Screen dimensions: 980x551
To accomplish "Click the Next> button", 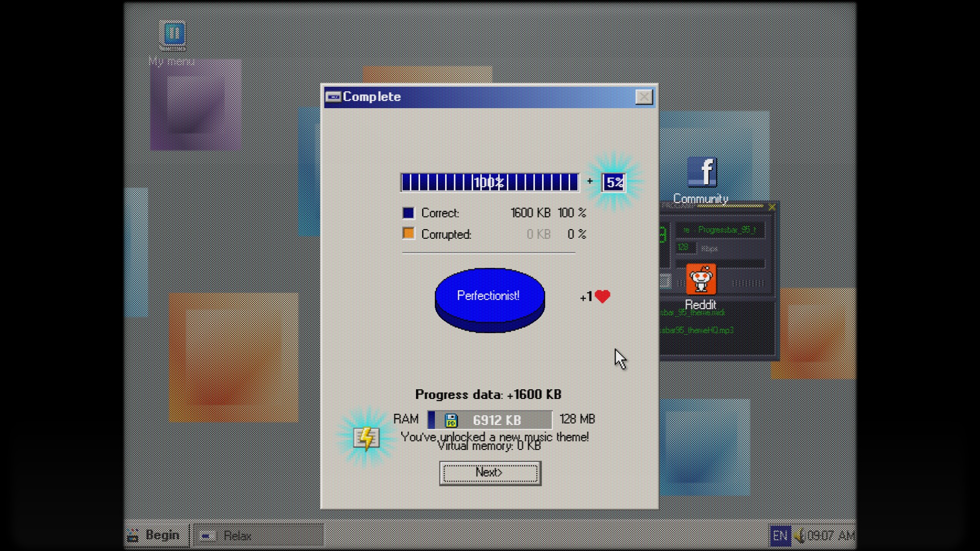I will point(490,473).
